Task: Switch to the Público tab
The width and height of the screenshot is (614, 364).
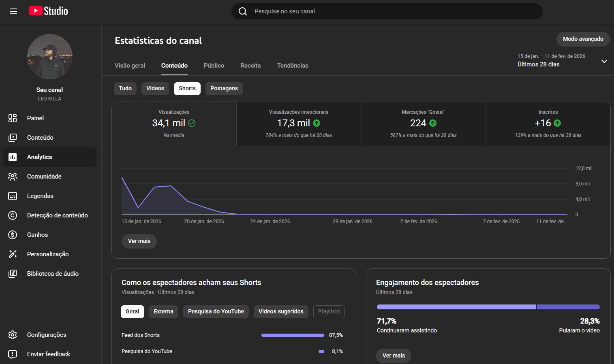Action: (x=214, y=66)
